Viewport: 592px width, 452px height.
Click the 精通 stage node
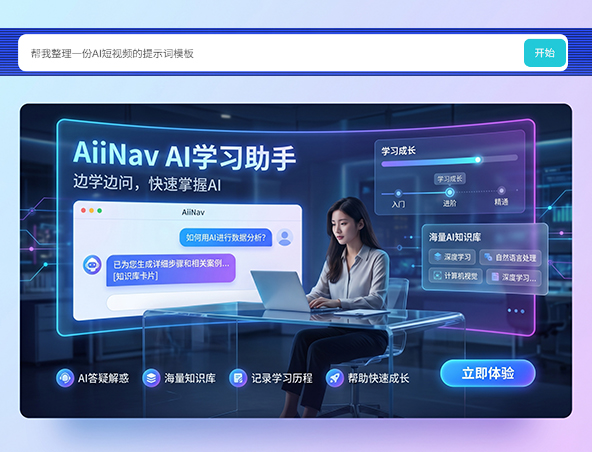tap(501, 190)
